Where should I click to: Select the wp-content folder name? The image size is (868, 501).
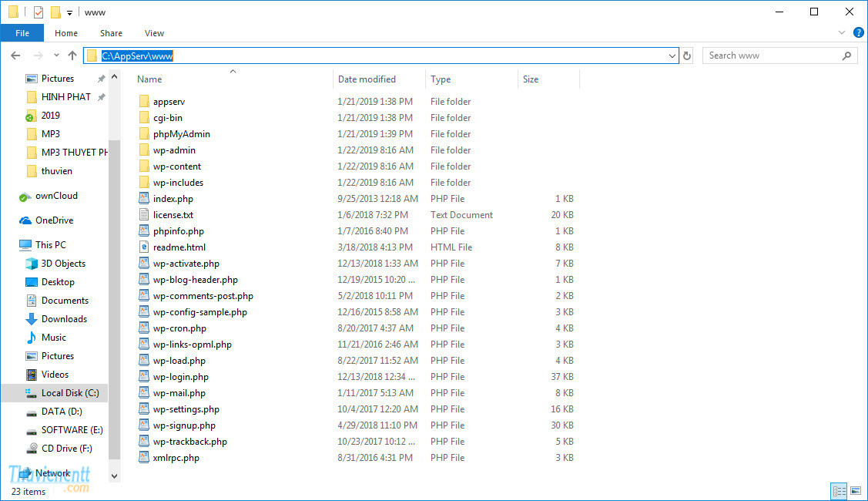click(x=177, y=166)
